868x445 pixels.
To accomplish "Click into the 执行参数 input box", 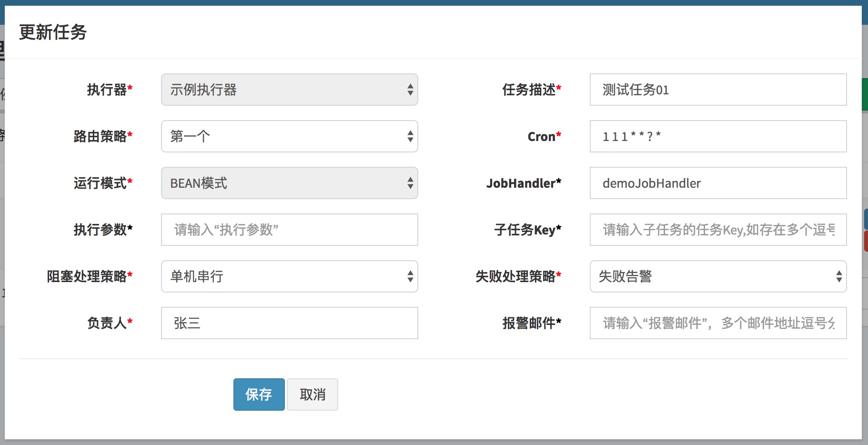I will 289,230.
